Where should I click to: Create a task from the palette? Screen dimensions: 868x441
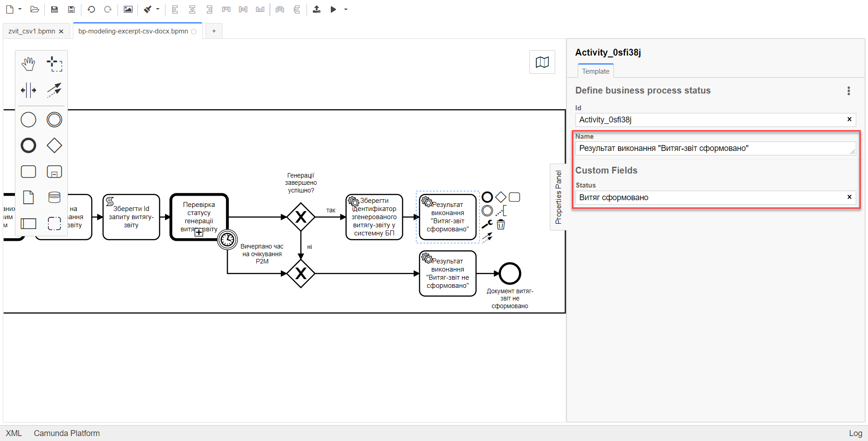point(28,172)
